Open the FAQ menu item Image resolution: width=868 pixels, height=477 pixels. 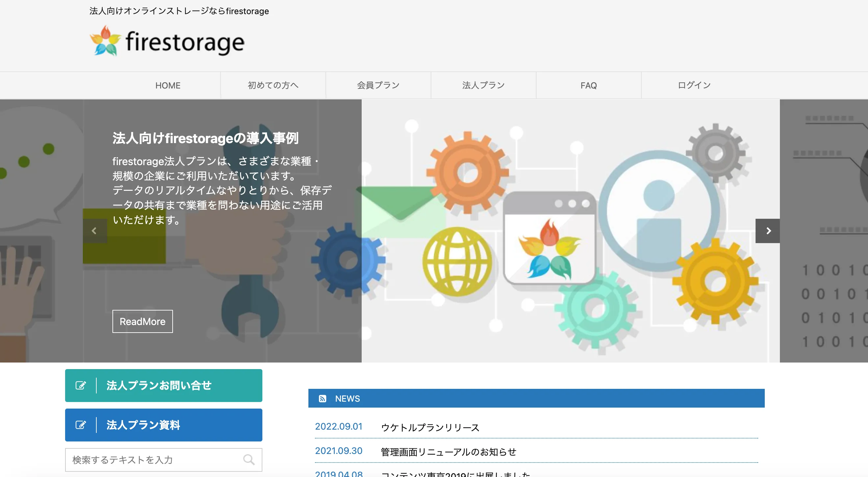[x=588, y=85]
